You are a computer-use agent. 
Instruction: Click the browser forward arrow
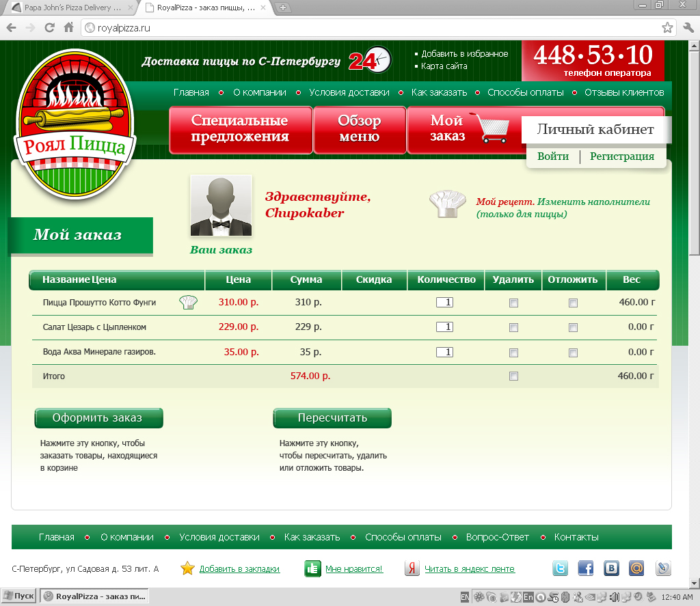(x=30, y=28)
